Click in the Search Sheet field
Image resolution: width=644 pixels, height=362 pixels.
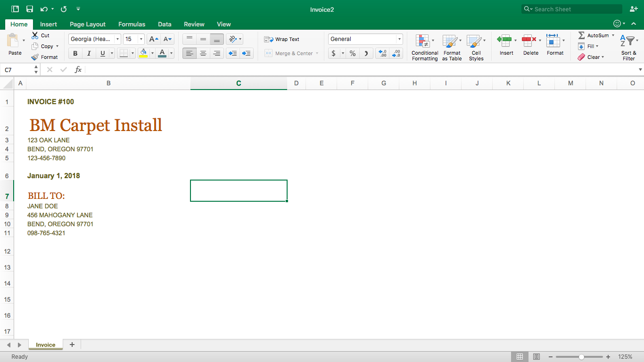tap(572, 9)
